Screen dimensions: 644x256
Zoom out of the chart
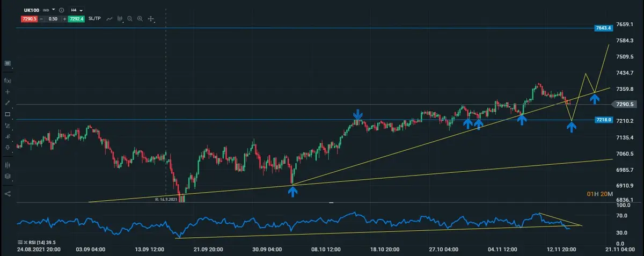(x=130, y=19)
